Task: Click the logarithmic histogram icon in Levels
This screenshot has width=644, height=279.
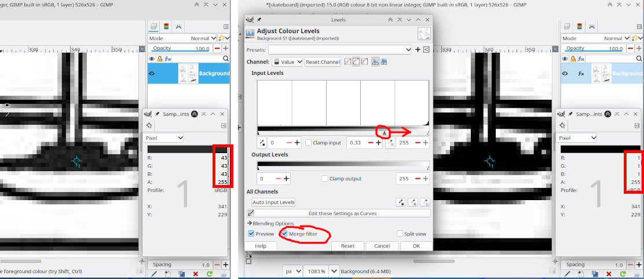Action: click(x=384, y=62)
